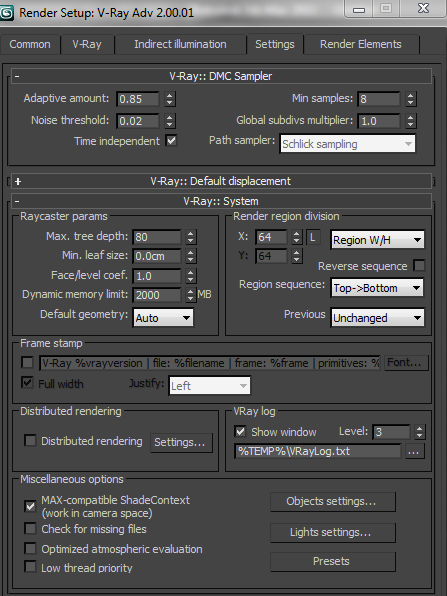Image resolution: width=447 pixels, height=596 pixels.
Task: Open the Previous Unchanged dropdown
Action: (377, 318)
